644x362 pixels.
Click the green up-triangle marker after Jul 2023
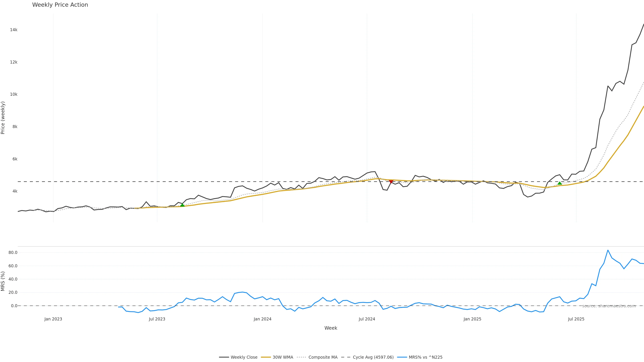coord(182,205)
